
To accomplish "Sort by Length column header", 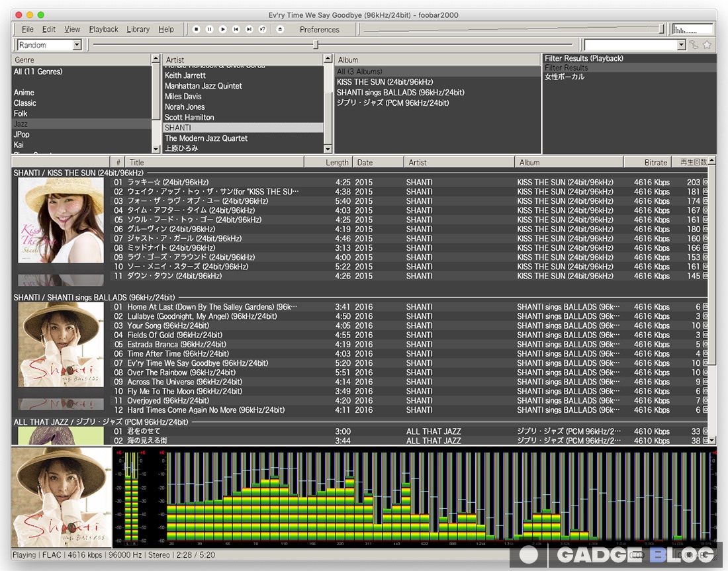I will 328,163.
